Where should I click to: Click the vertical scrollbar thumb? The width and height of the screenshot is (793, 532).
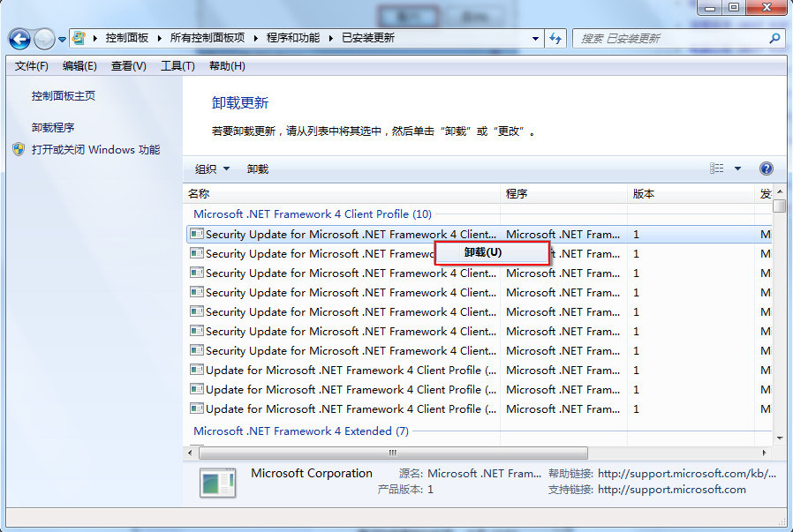[780, 206]
